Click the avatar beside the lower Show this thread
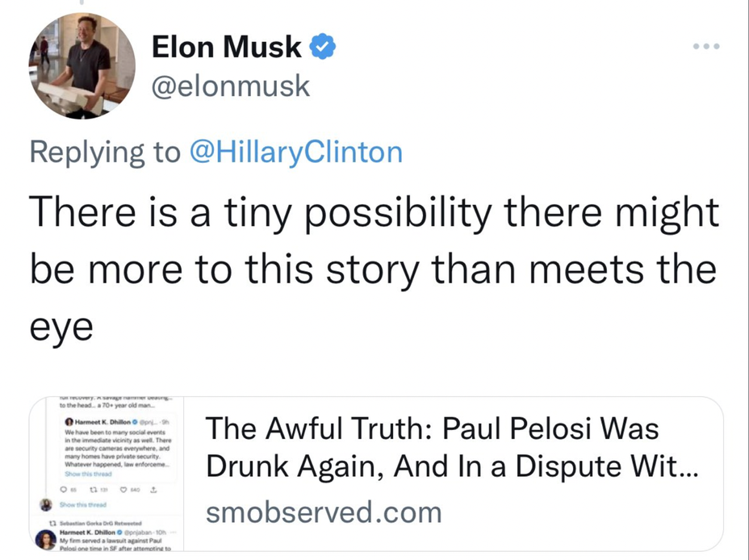749x560 pixels. point(44,504)
